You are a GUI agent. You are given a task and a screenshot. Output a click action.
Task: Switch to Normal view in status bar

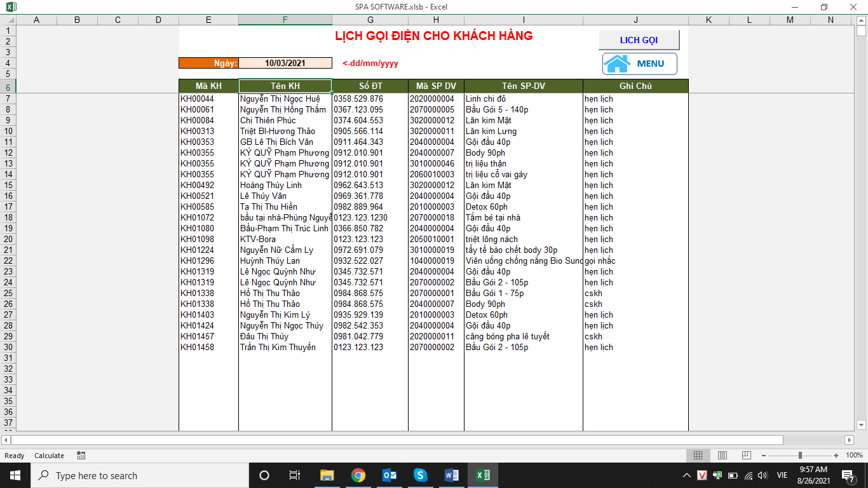698,456
